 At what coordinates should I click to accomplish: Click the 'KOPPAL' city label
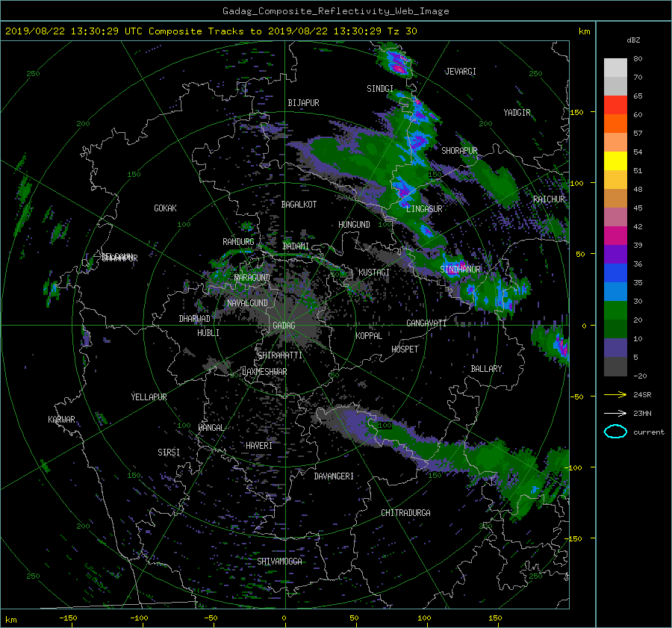pyautogui.click(x=369, y=336)
